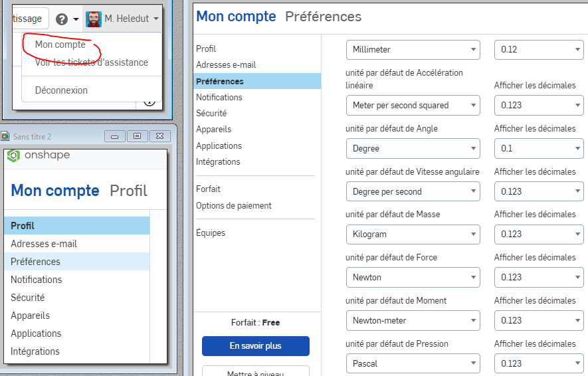Screen dimensions: 588x376
Task: Open Équipes in the account sidebar
Action: click(211, 233)
